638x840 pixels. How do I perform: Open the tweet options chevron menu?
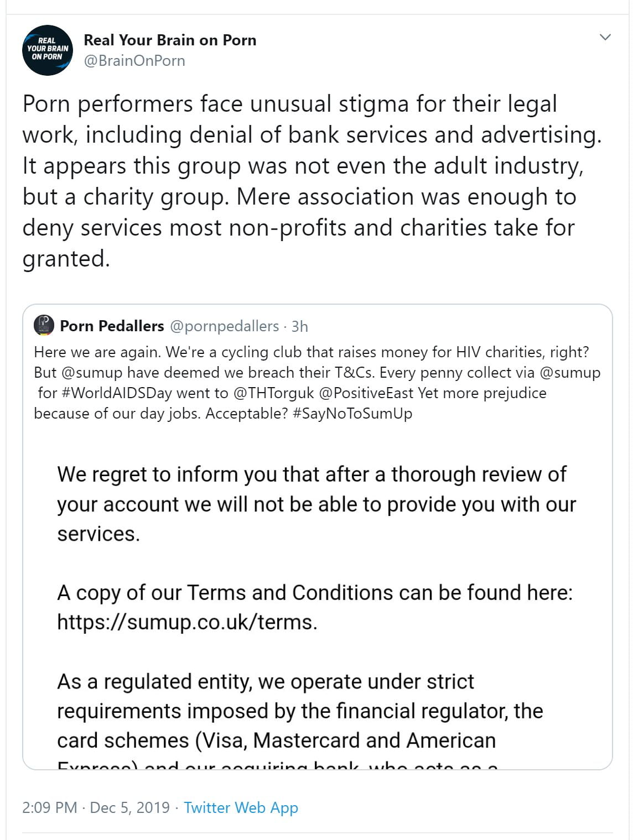click(605, 38)
